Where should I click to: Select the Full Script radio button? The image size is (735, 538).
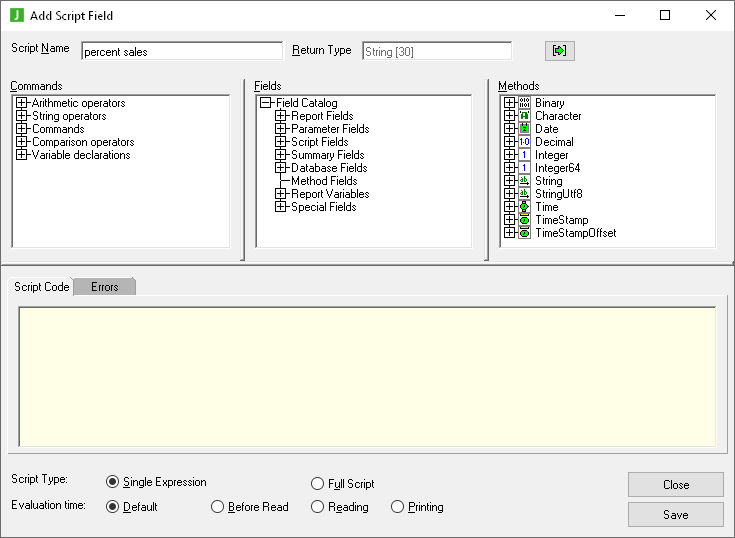(x=318, y=483)
